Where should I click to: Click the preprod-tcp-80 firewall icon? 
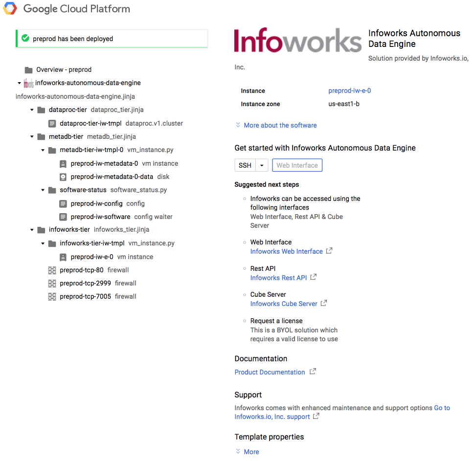coord(52,270)
